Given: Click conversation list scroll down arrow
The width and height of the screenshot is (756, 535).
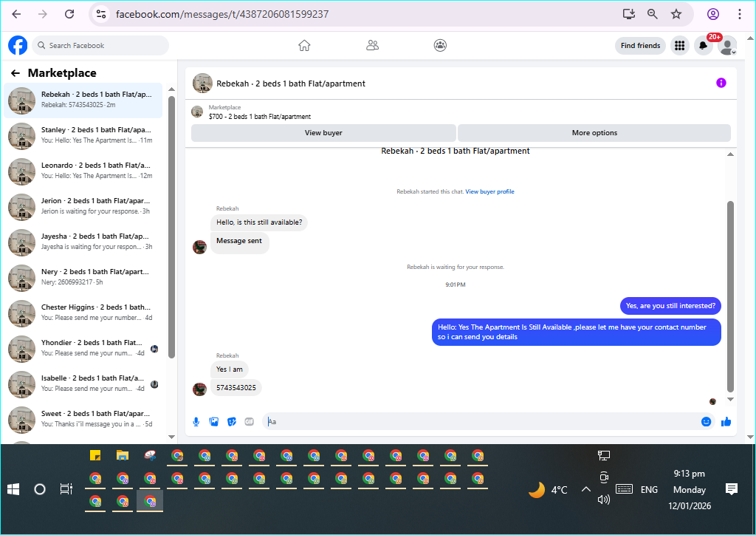Looking at the screenshot, I should 171,437.
